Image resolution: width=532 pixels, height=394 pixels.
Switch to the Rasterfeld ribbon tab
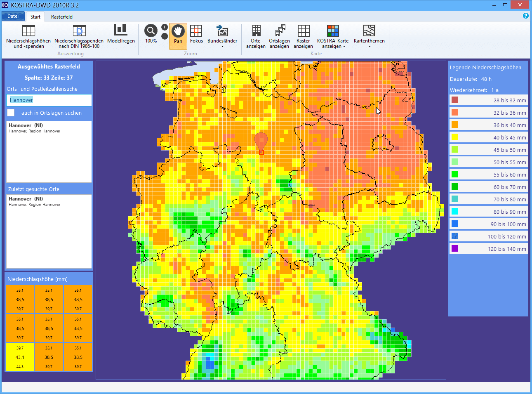[x=62, y=17]
